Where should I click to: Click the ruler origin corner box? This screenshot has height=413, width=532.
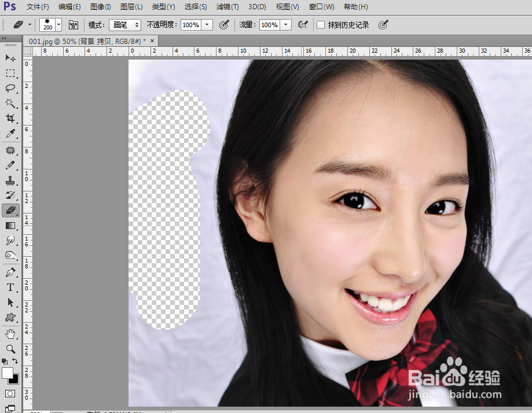tap(28, 51)
